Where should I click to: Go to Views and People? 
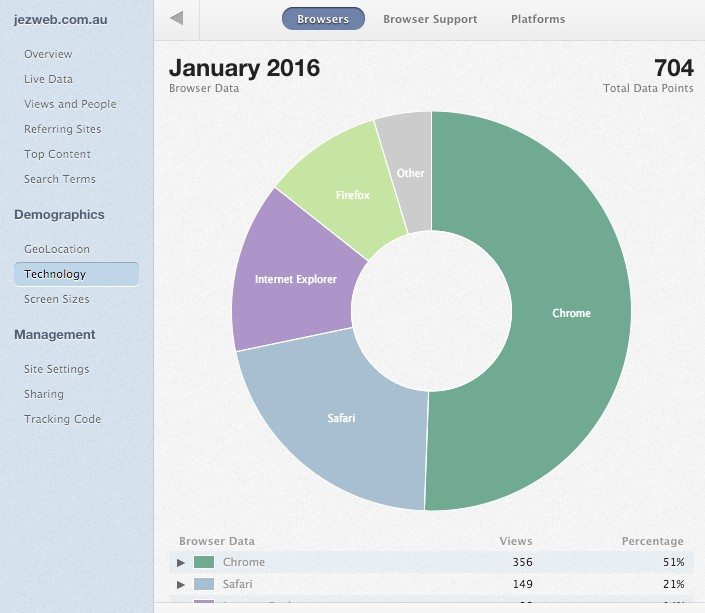[x=70, y=104]
